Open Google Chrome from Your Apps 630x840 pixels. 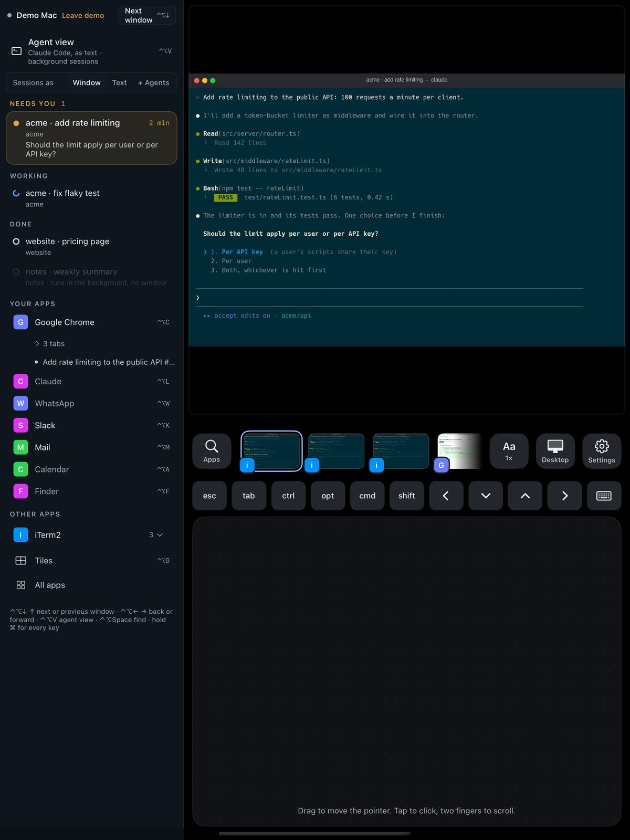(x=91, y=322)
